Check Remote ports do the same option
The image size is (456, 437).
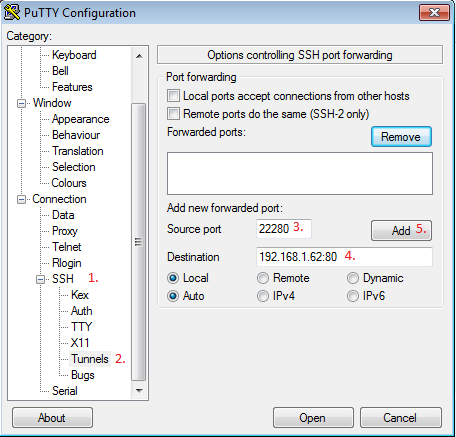click(173, 114)
